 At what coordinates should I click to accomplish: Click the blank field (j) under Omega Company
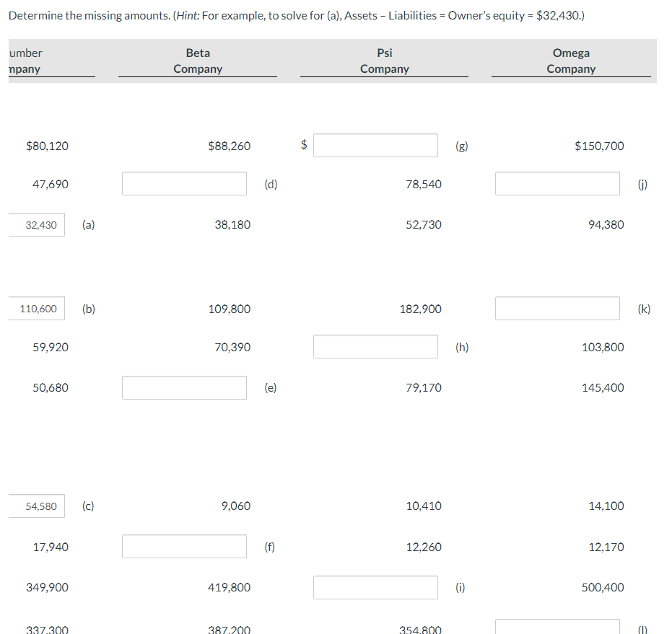click(x=557, y=183)
